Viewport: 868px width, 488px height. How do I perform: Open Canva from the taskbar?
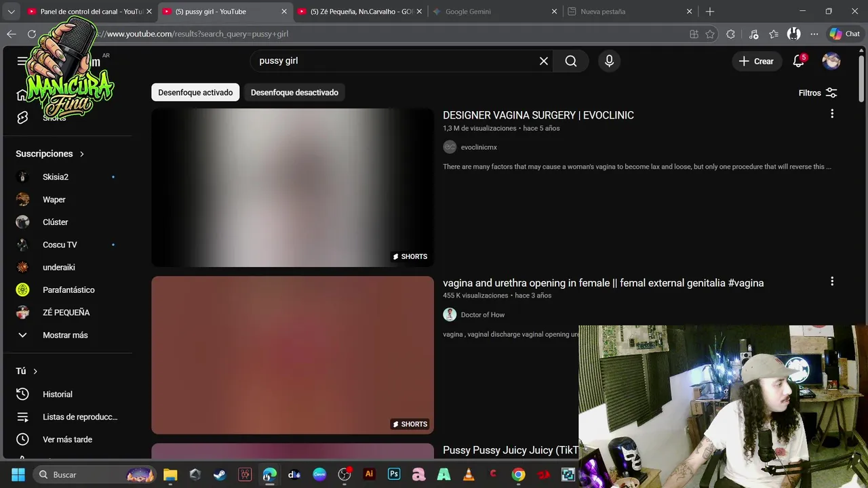319,474
